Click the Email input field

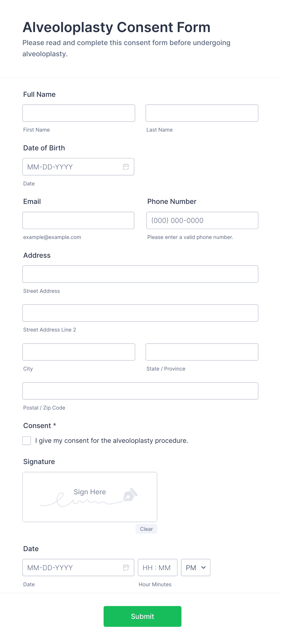[78, 221]
